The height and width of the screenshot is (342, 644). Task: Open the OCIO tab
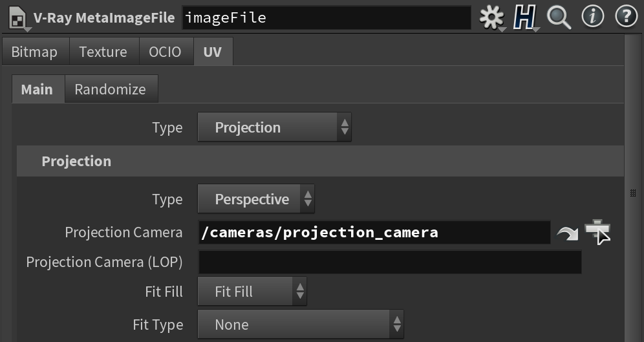(x=165, y=52)
